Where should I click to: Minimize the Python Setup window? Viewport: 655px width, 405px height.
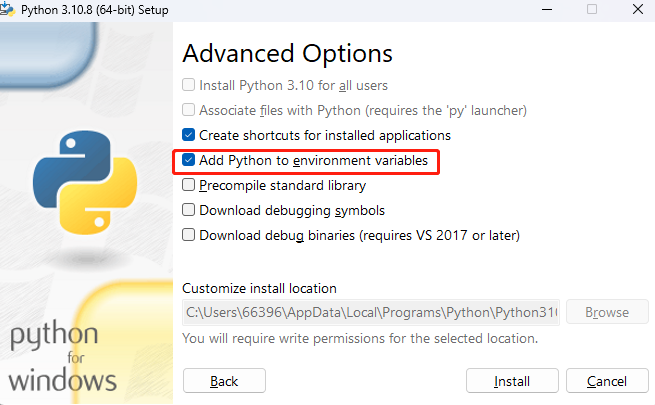click(545, 9)
